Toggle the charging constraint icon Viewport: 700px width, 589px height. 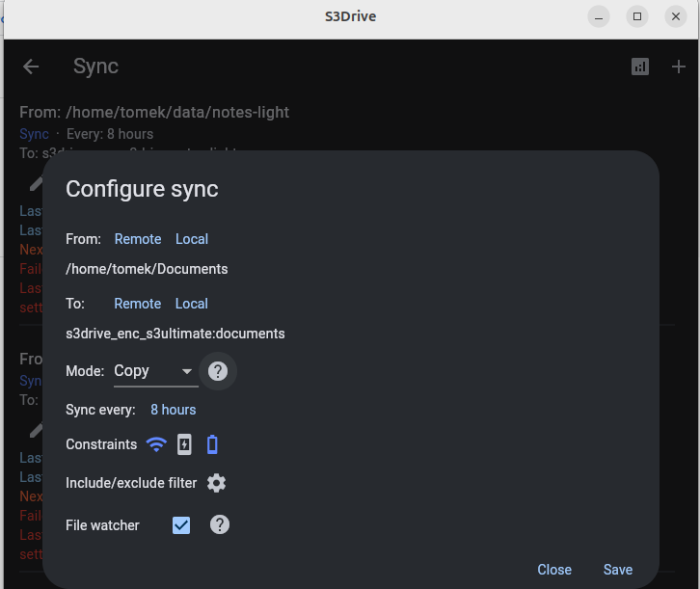click(184, 444)
